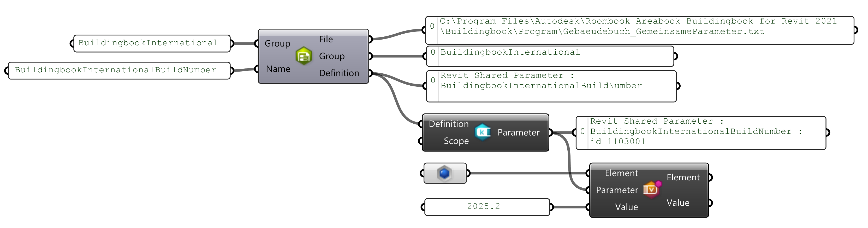Click the Definition output on gray component

(x=339, y=73)
